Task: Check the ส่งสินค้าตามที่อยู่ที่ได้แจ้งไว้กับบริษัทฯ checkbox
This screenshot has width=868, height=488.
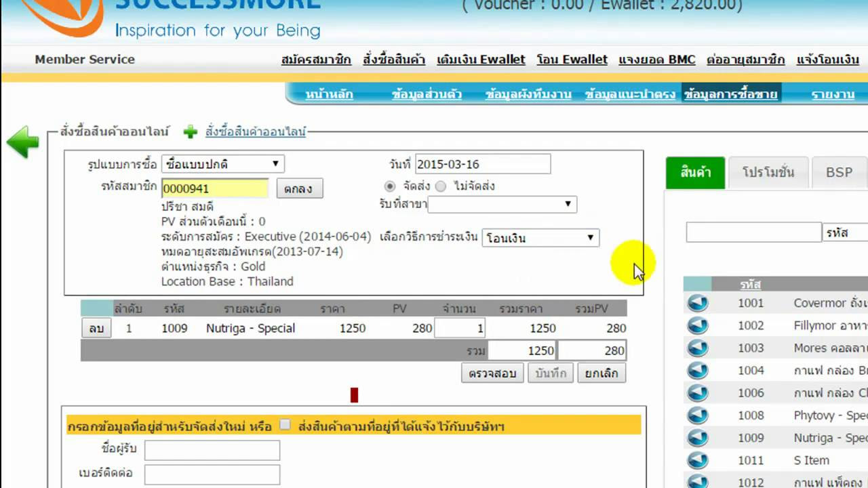Action: (x=285, y=425)
